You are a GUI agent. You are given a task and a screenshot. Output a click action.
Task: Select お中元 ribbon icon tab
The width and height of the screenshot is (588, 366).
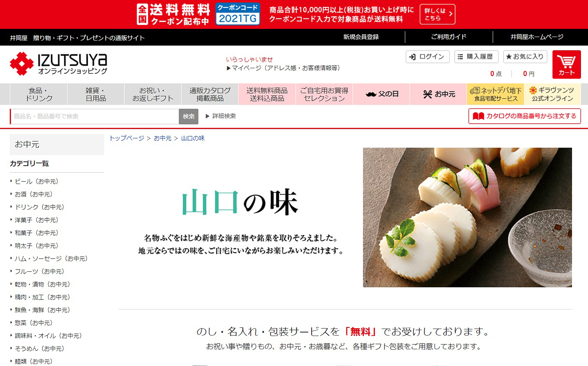pyautogui.click(x=438, y=94)
